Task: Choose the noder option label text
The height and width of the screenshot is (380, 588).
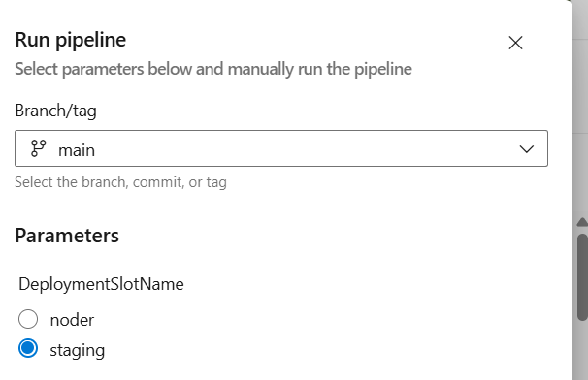Action: click(72, 320)
